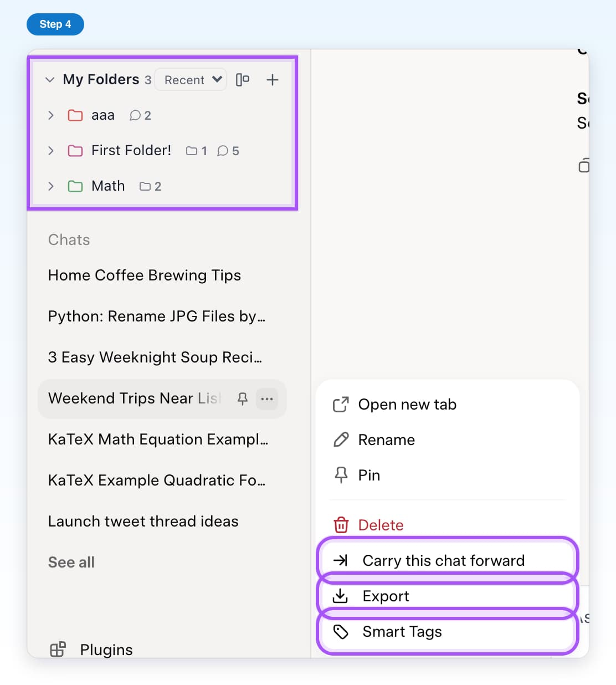The height and width of the screenshot is (685, 616).
Task: Click the pink First Folder! icon
Action: click(x=75, y=151)
